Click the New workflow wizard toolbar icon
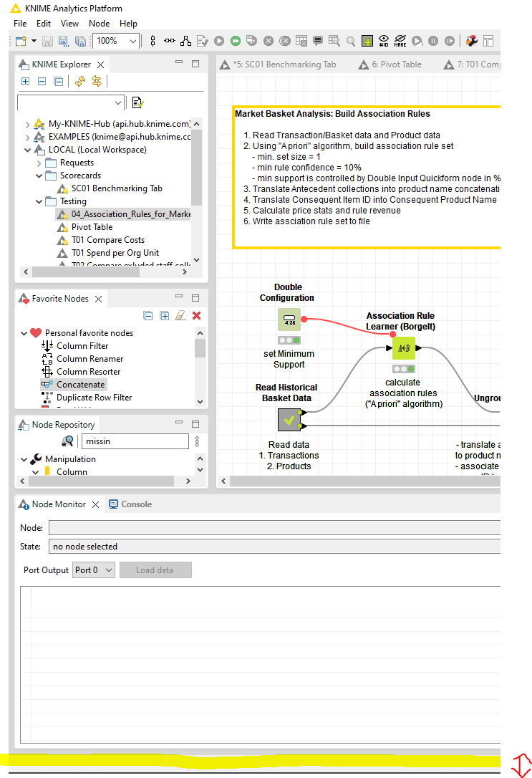 [x=21, y=41]
